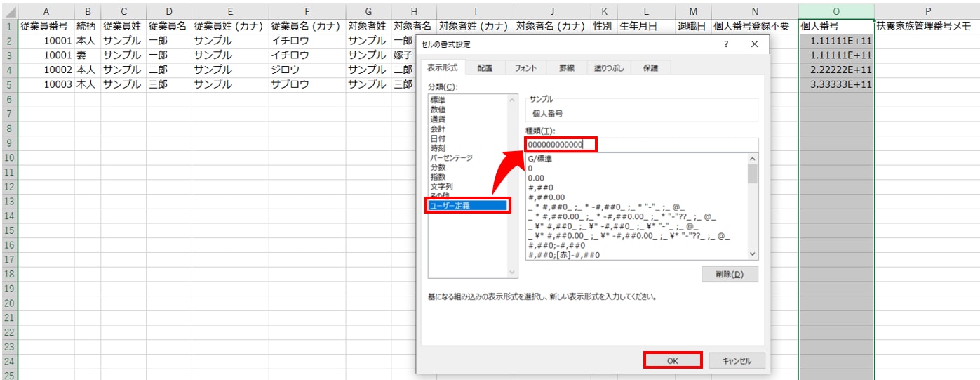This screenshot has width=980, height=380.
Task: Choose G/標準 from the format type list
Action: coord(540,159)
